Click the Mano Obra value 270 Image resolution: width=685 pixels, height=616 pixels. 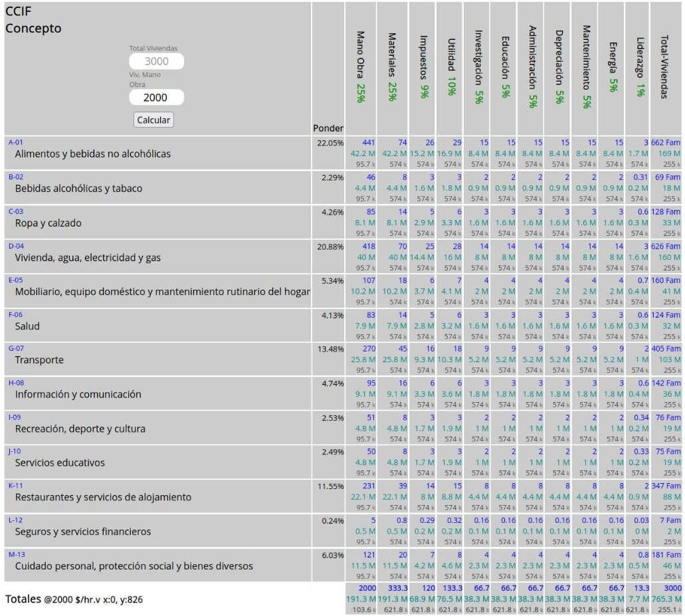(368, 349)
